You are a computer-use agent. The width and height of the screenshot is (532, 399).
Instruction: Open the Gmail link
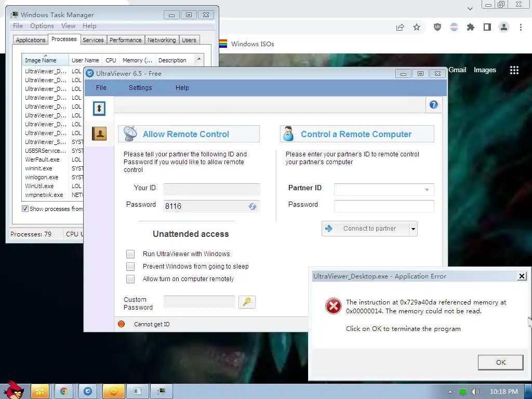pos(457,70)
